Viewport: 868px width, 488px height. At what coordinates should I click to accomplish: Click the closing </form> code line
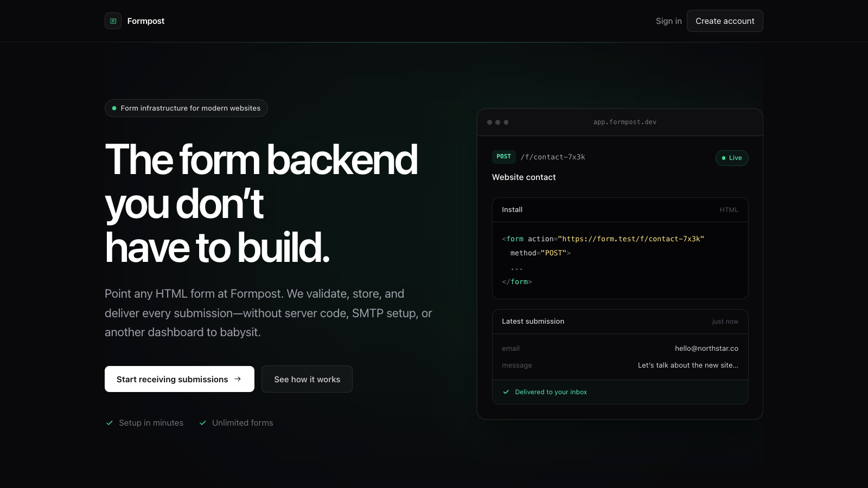click(517, 282)
